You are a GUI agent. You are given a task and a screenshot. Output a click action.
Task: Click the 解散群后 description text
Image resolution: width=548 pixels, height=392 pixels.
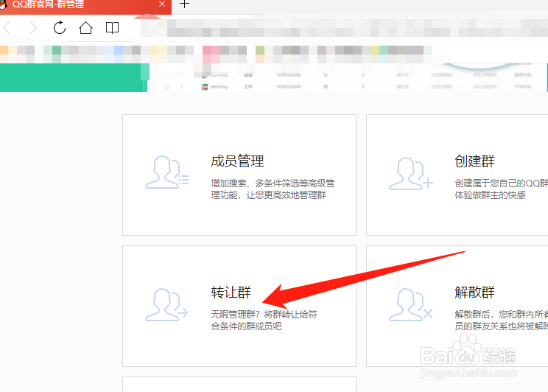501,320
